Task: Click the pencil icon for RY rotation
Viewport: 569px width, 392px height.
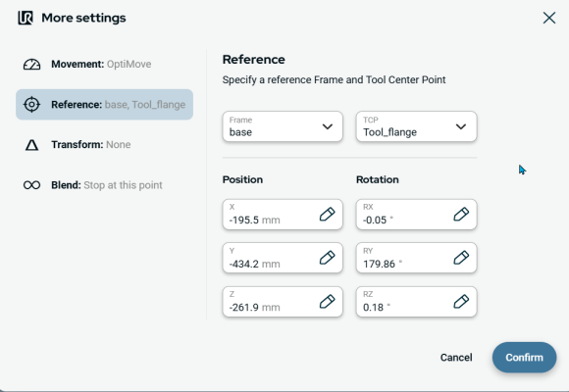Action: pos(461,258)
